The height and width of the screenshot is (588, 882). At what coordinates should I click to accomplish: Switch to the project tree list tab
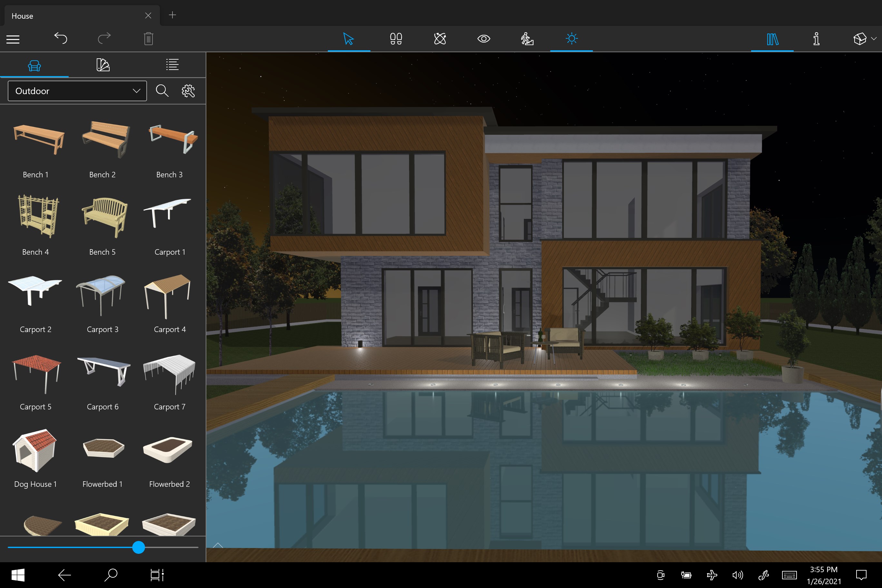(x=172, y=65)
